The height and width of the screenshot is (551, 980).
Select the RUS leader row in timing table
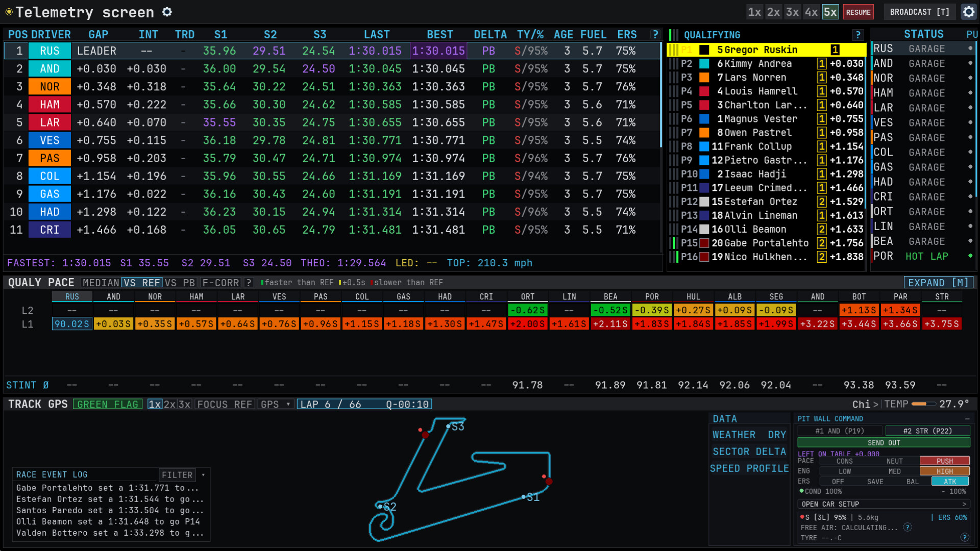tap(332, 51)
